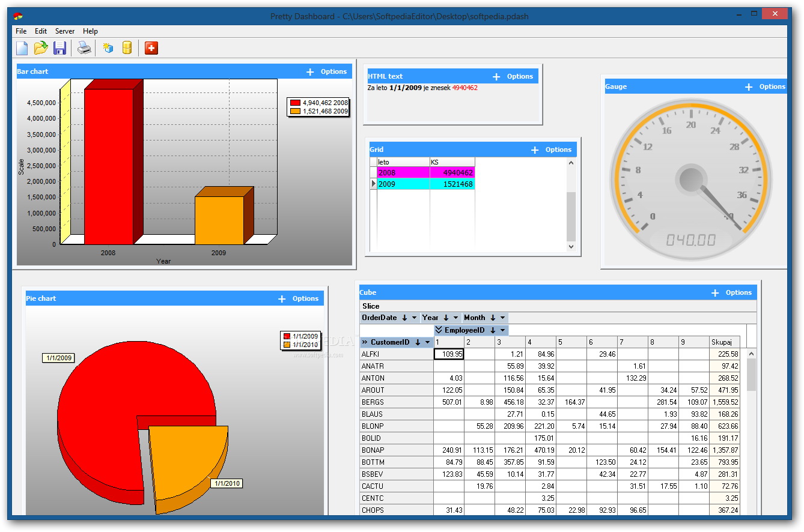Select the 2009 row indicator in the Grid
The height and width of the screenshot is (532, 804).
(x=373, y=184)
